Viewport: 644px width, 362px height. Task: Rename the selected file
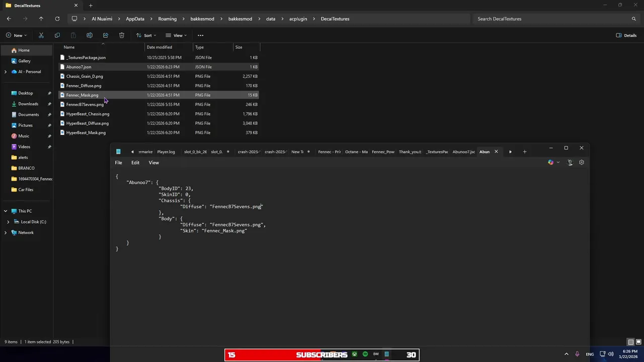pos(90,35)
